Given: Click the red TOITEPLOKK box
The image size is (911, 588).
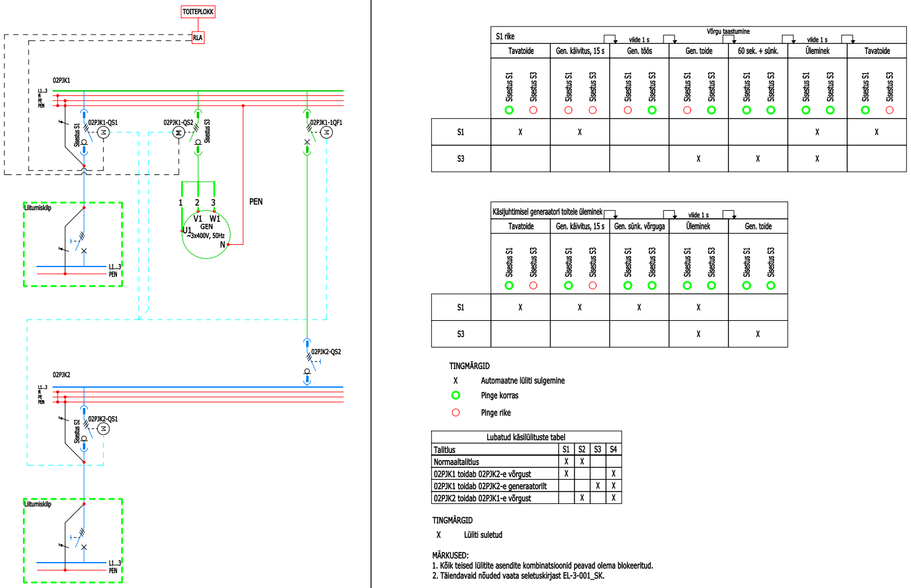Looking at the screenshot, I should tap(198, 12).
